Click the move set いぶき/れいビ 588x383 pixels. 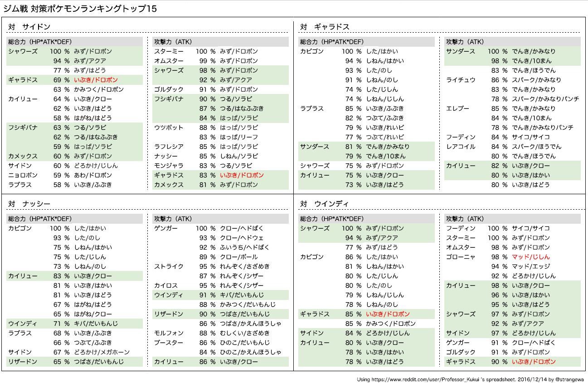coord(385,128)
